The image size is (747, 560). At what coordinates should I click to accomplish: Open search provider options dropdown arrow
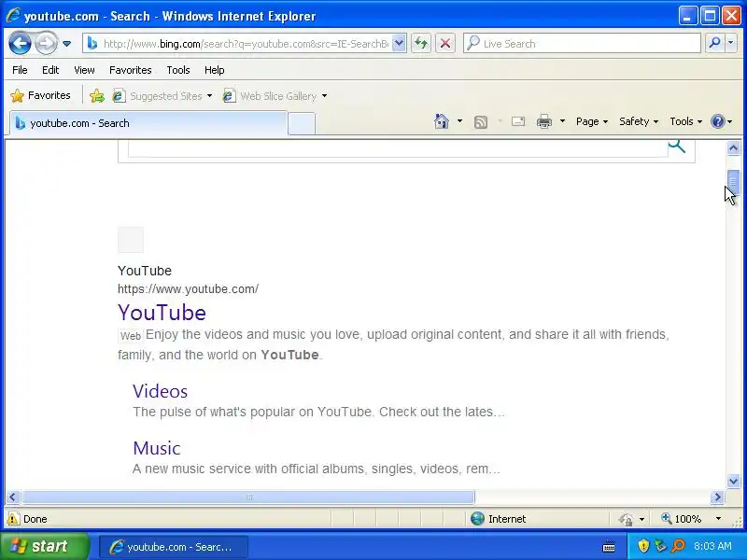731,43
